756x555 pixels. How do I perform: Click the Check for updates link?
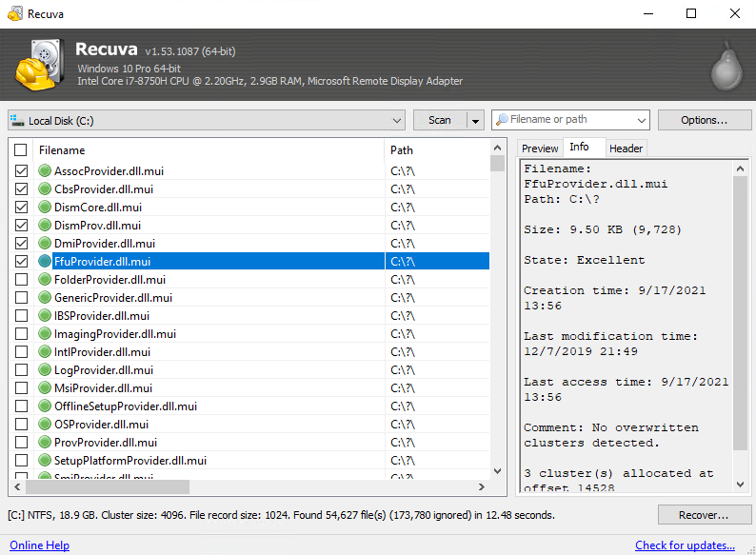point(686,545)
